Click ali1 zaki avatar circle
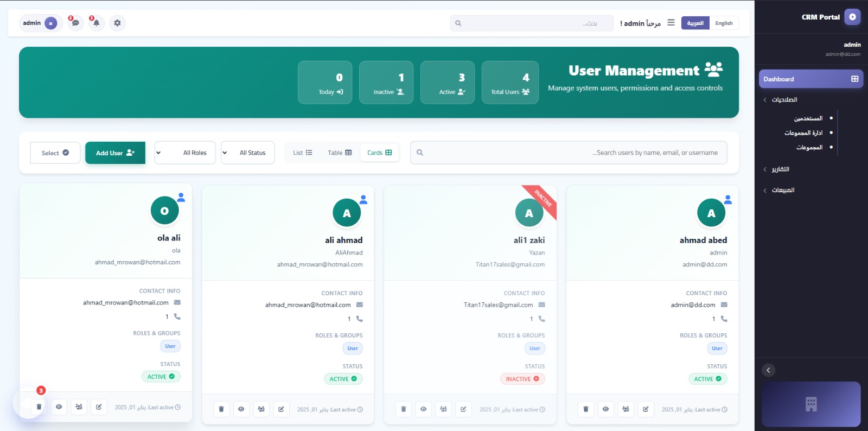The image size is (868, 431). pyautogui.click(x=529, y=213)
